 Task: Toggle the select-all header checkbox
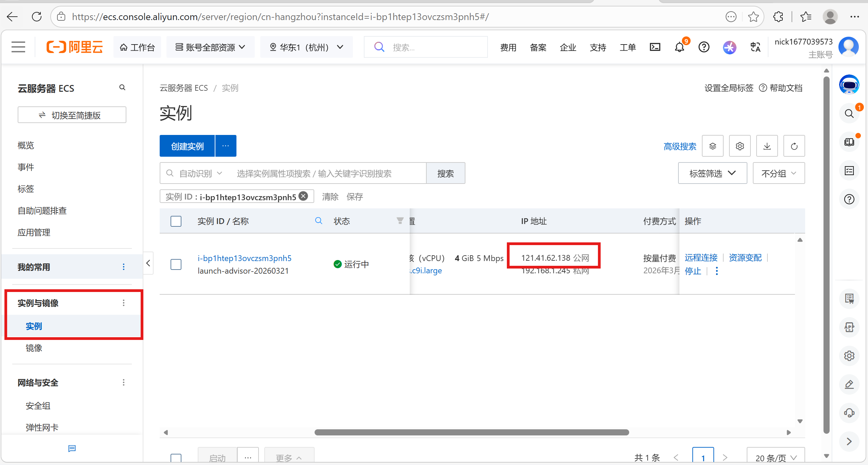[176, 221]
